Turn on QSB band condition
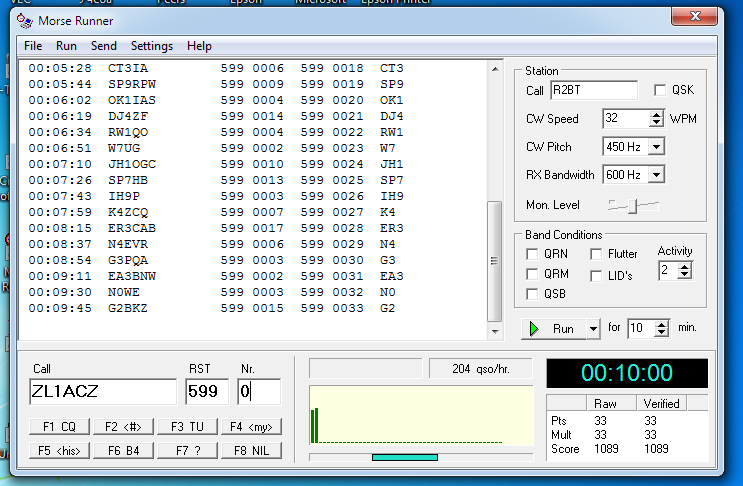Viewport: 743px width, 486px height. (533, 294)
